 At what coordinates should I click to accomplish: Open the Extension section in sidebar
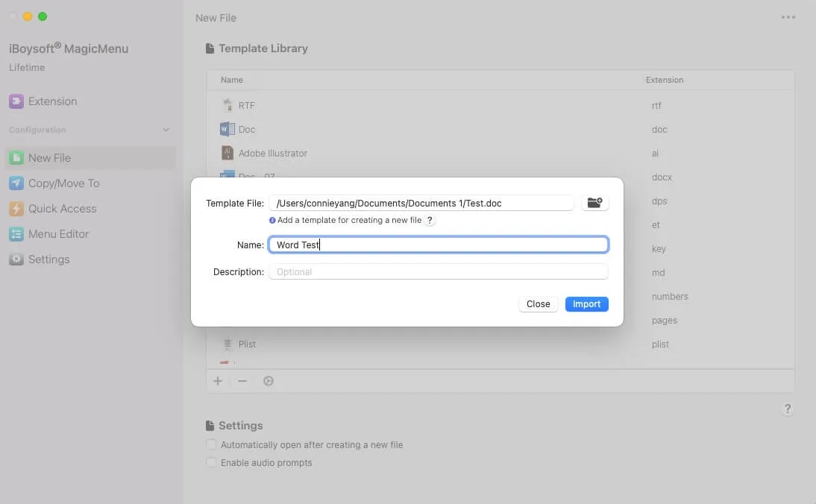click(x=52, y=101)
